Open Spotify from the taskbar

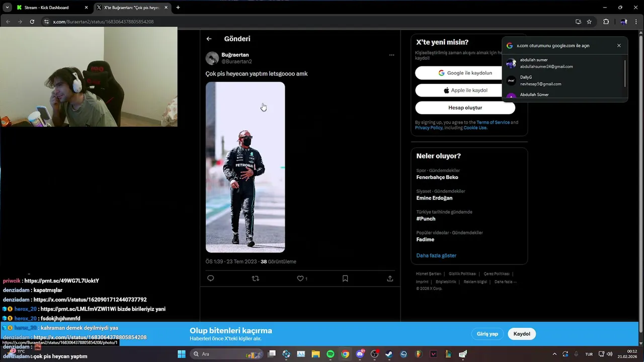tap(331, 354)
